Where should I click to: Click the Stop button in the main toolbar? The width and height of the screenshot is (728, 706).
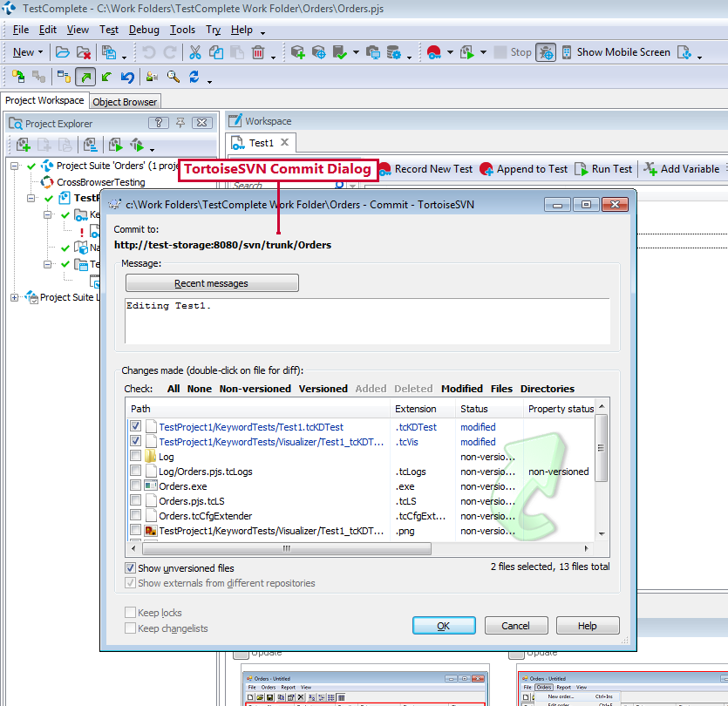point(513,52)
